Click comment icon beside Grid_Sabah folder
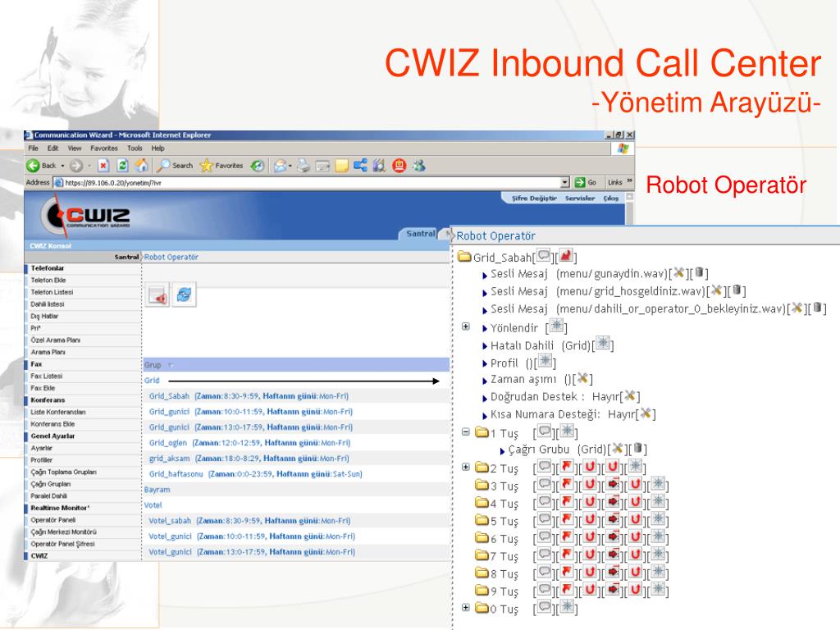840x630 pixels. [543, 256]
